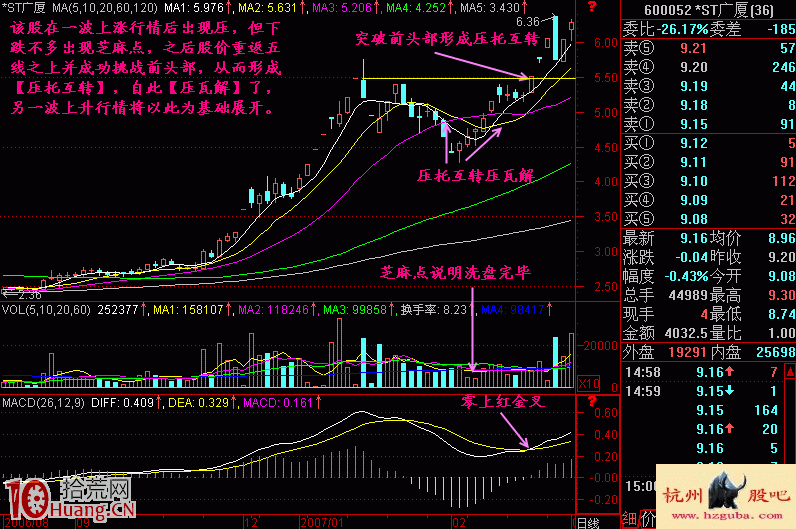Switch to the 价 price tab

[648, 519]
